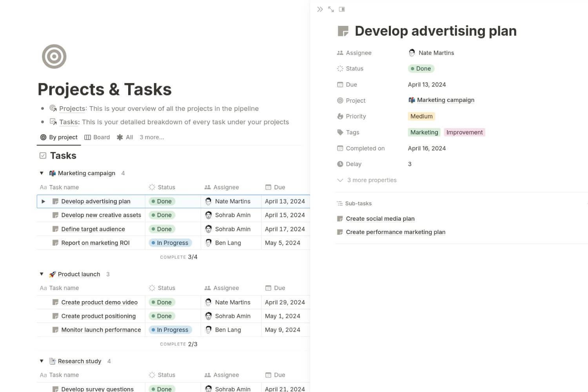Viewport: 588px width, 392px height.
Task: Click the rocket icon for Product launch
Action: 52,274
